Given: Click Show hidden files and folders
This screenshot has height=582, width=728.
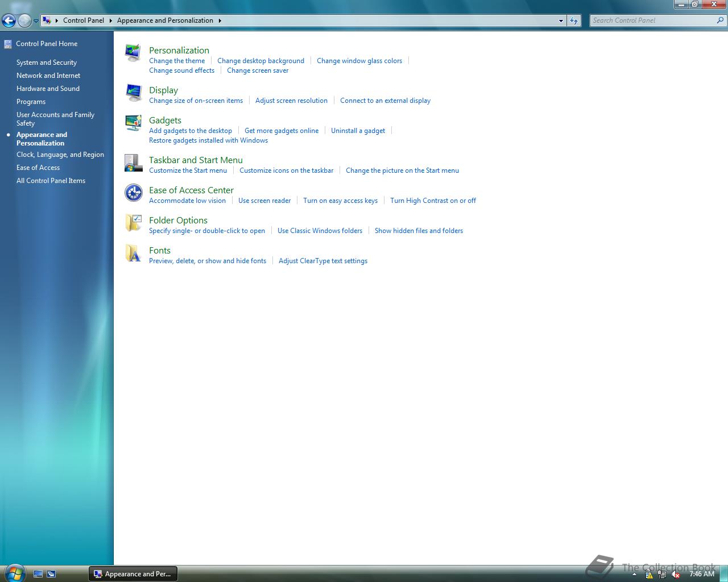Looking at the screenshot, I should [419, 231].
